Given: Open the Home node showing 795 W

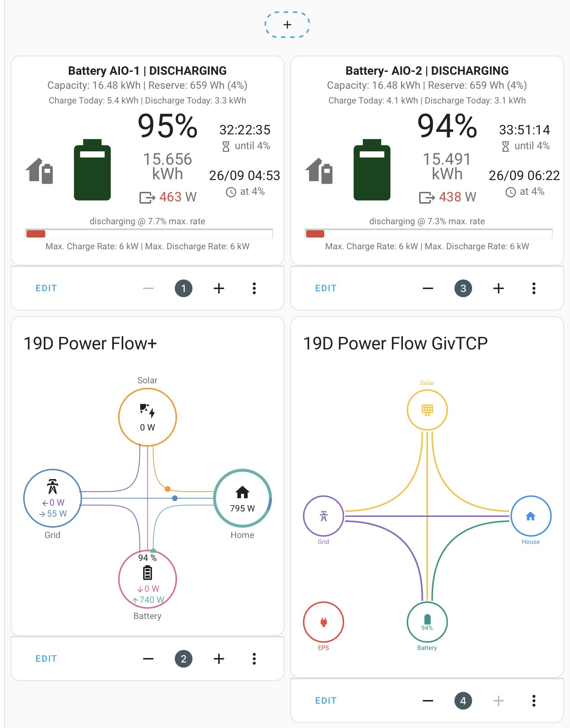Looking at the screenshot, I should (x=242, y=498).
